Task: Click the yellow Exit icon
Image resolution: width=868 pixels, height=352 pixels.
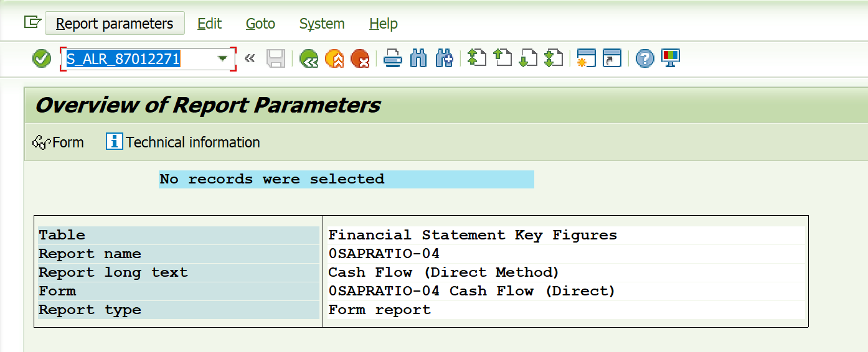Action: [x=334, y=59]
